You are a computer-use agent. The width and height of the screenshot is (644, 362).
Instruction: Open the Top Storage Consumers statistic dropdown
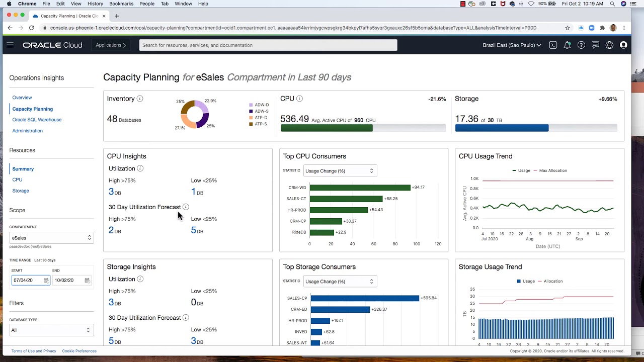click(340, 281)
